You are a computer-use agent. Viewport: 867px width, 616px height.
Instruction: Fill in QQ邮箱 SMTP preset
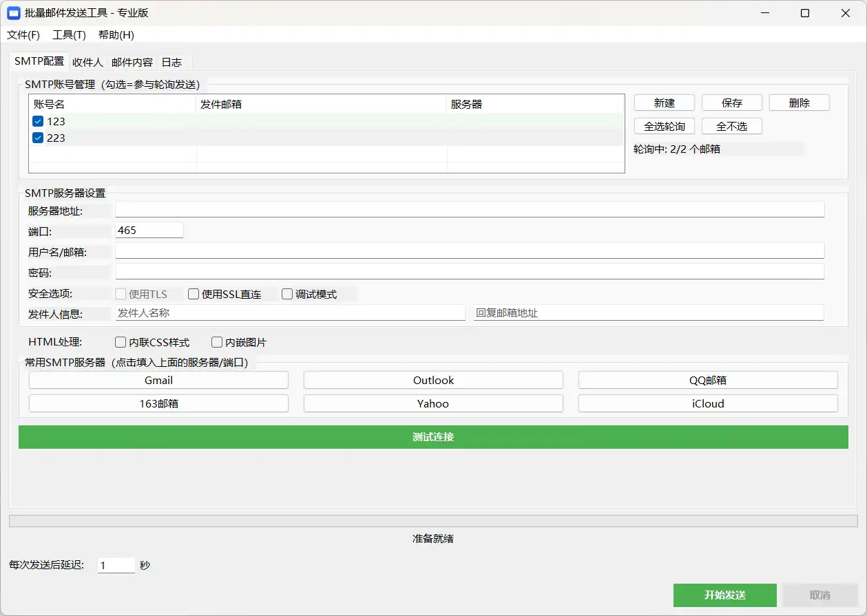click(x=708, y=381)
